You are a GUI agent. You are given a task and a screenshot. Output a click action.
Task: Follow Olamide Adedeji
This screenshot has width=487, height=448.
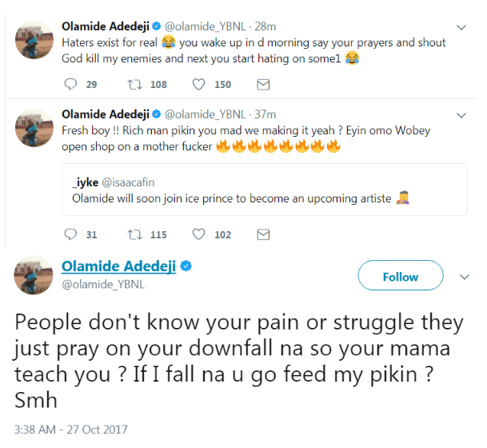point(400,277)
